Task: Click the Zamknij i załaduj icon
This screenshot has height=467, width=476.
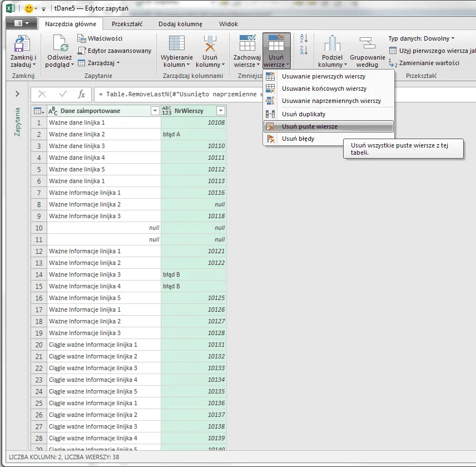Action: click(22, 44)
